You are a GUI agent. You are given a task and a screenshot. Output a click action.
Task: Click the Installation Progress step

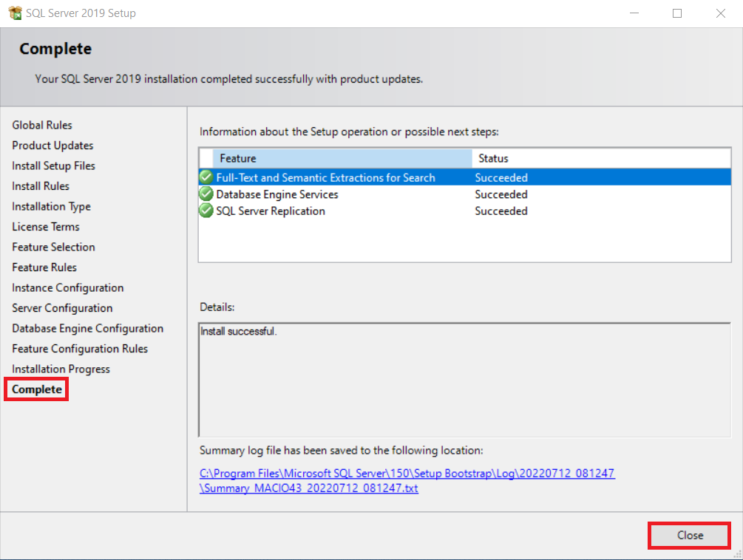[x=61, y=369]
